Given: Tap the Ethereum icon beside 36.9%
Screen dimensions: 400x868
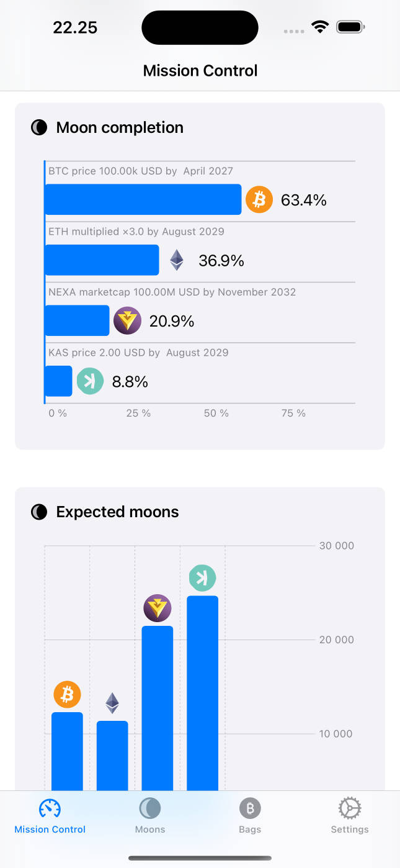Looking at the screenshot, I should [177, 260].
